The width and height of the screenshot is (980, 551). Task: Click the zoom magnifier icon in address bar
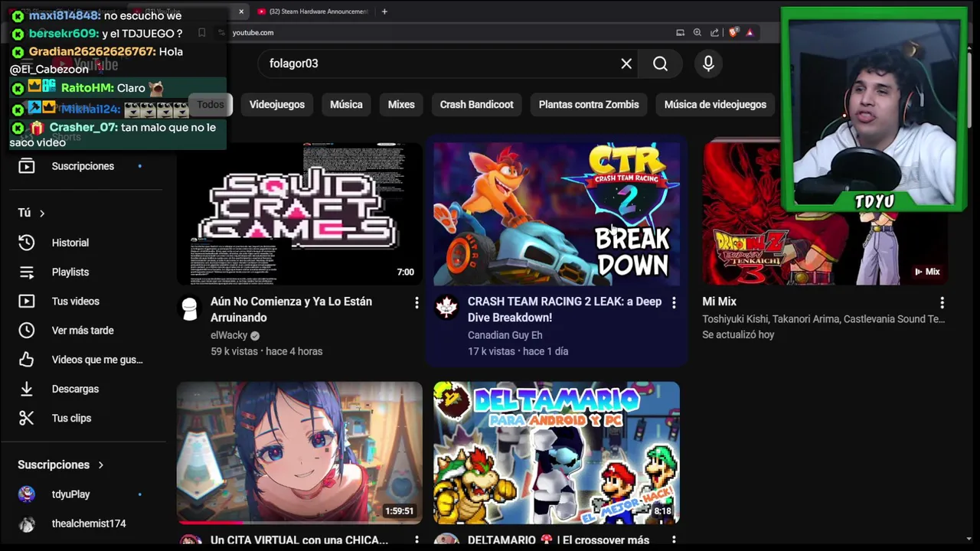point(697,32)
